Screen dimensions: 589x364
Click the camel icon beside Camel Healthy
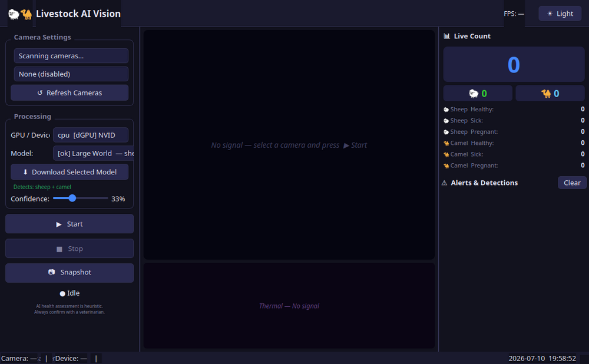pos(446,144)
